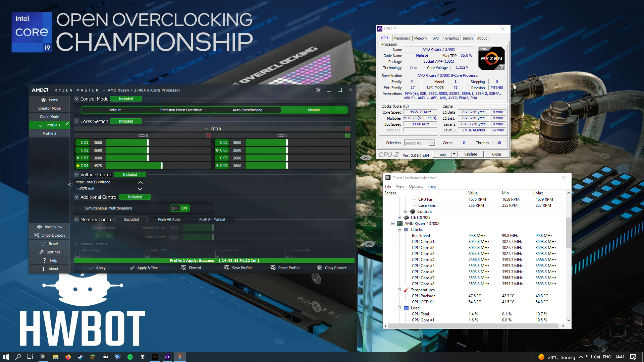Click the CCD 0 red link icon
Screen dimensions: 644x362
pyautogui.click(x=347, y=129)
